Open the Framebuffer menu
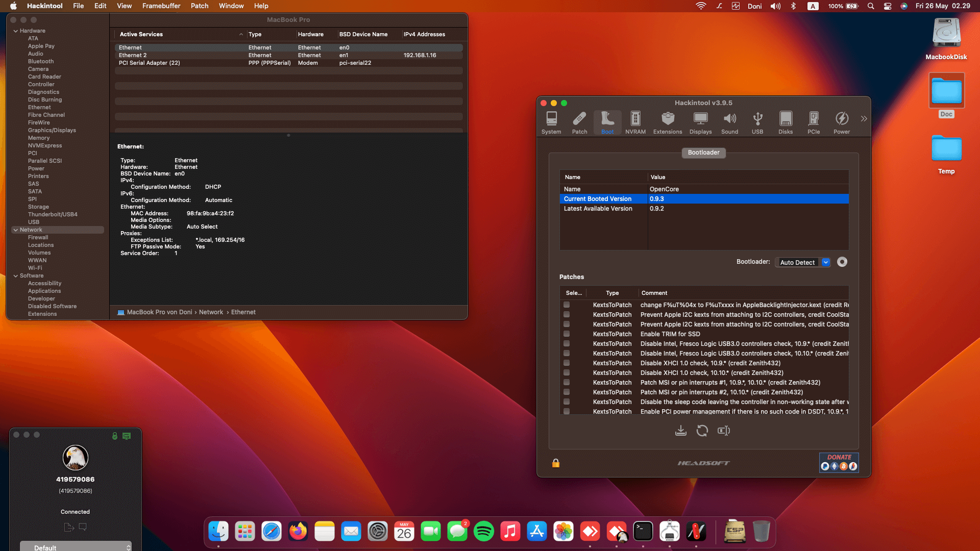The image size is (980, 551). point(161,6)
